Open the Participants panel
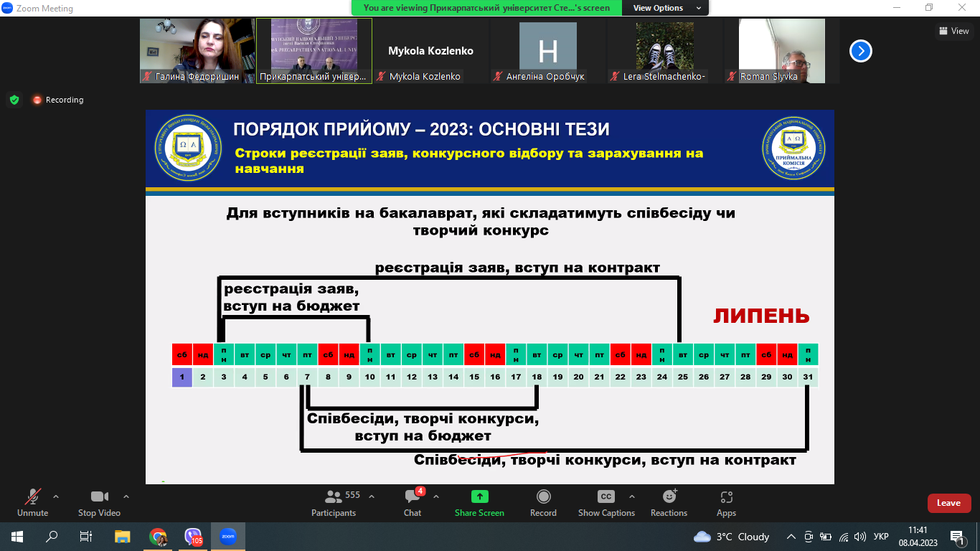980x551 pixels. pyautogui.click(x=334, y=497)
